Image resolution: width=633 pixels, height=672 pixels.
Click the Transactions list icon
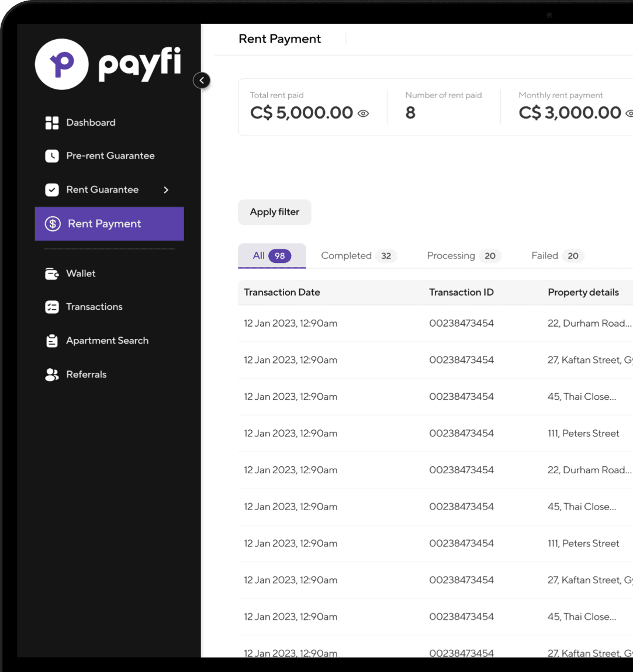coord(52,307)
